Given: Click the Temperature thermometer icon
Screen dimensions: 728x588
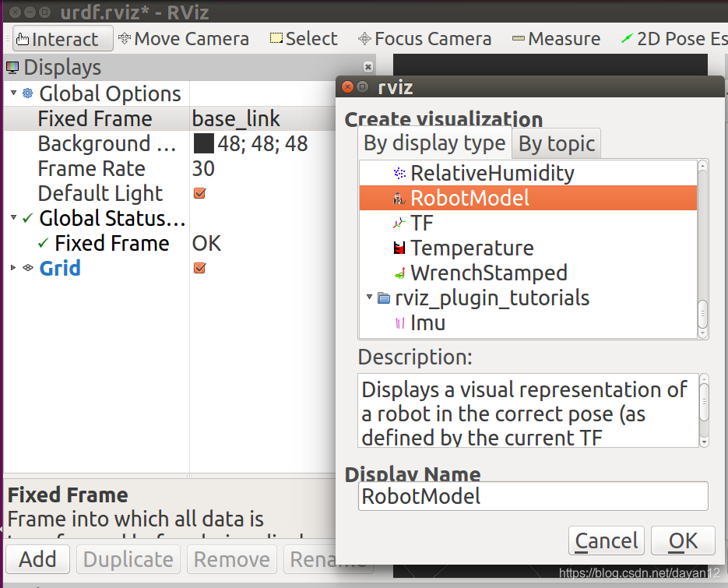Looking at the screenshot, I should (399, 248).
